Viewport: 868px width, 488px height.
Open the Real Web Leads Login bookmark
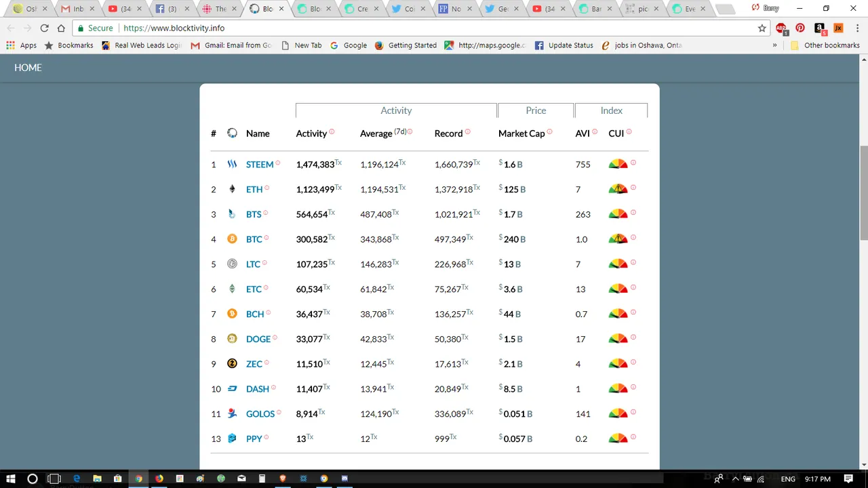coord(141,45)
